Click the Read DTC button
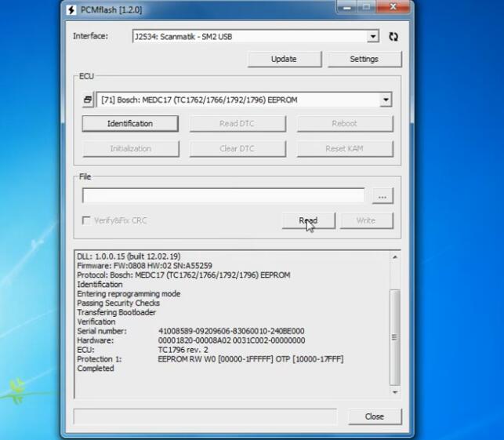 (x=237, y=124)
